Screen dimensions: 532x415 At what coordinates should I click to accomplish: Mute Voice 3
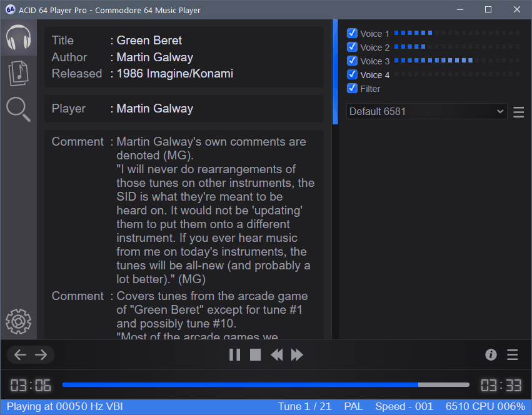(352, 61)
